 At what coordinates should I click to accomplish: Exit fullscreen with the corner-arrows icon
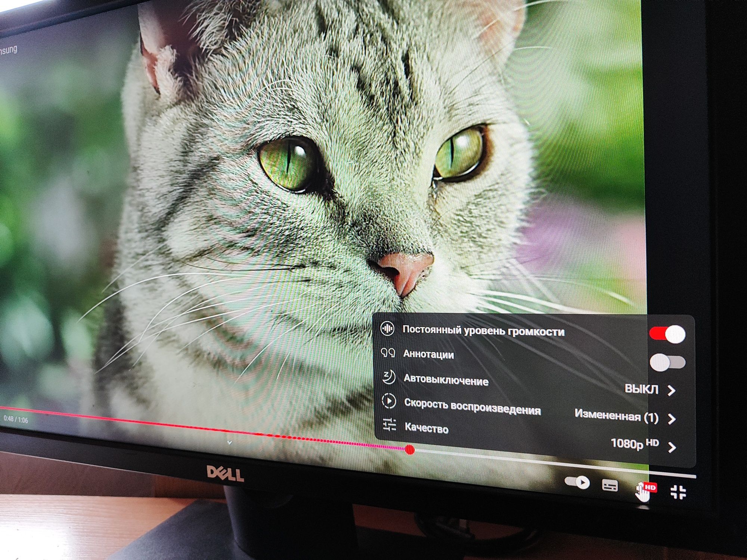click(x=678, y=492)
